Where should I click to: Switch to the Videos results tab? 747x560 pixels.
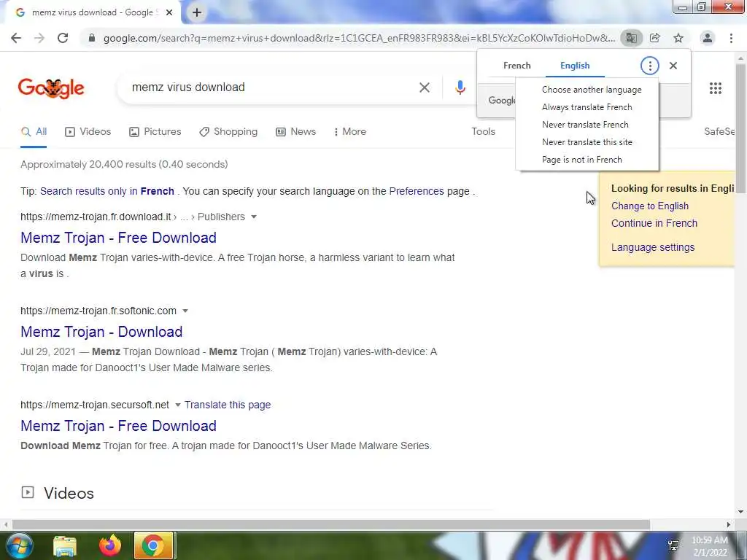(x=88, y=132)
